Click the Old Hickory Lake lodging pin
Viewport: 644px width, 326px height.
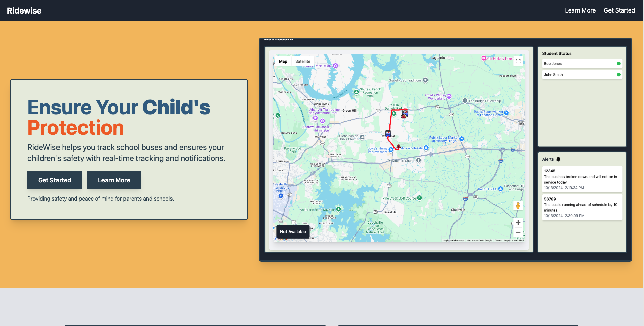pos(484,58)
